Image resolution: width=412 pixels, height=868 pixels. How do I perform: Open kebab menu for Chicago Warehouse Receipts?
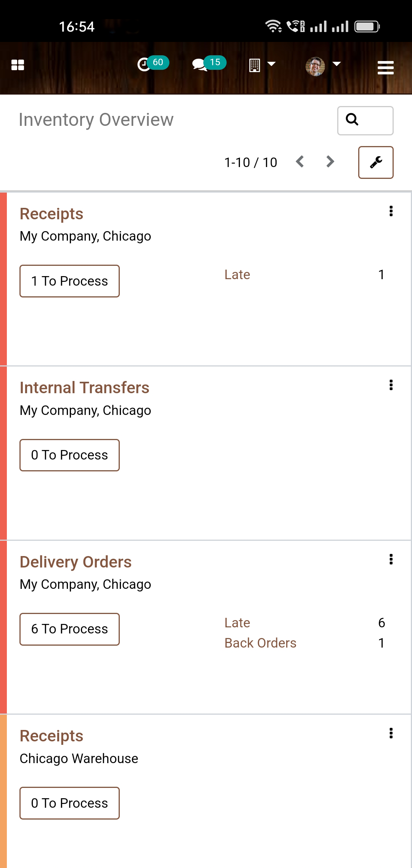click(x=391, y=733)
